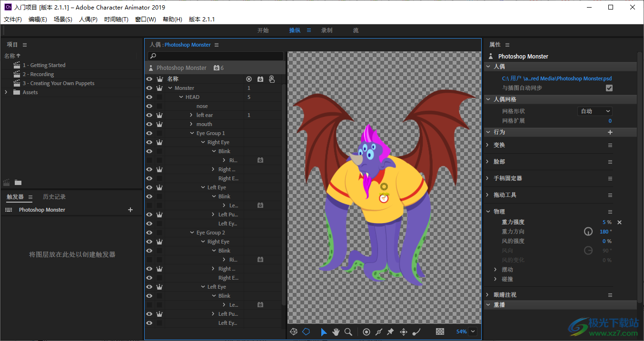Click the behavior icon on first Ri... row
The width and height of the screenshot is (644, 341).
pos(260,160)
